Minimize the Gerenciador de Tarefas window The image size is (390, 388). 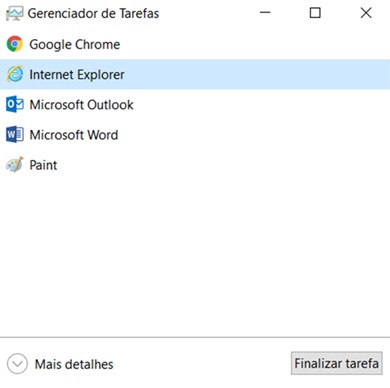click(265, 13)
